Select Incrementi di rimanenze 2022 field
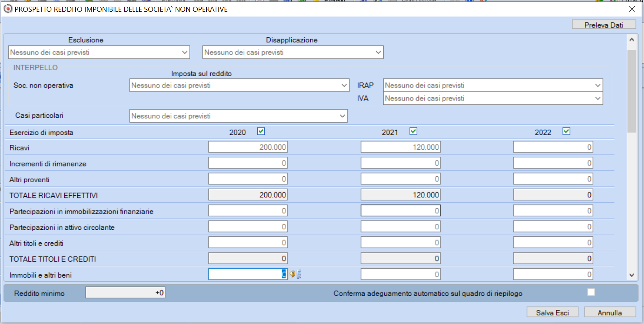Screen dimensions: 644x324 tap(553, 163)
